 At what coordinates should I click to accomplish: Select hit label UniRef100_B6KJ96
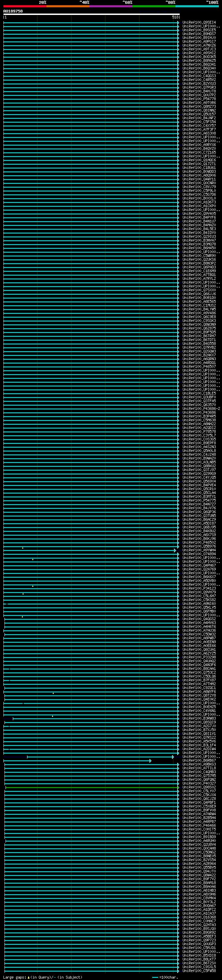point(199,539)
